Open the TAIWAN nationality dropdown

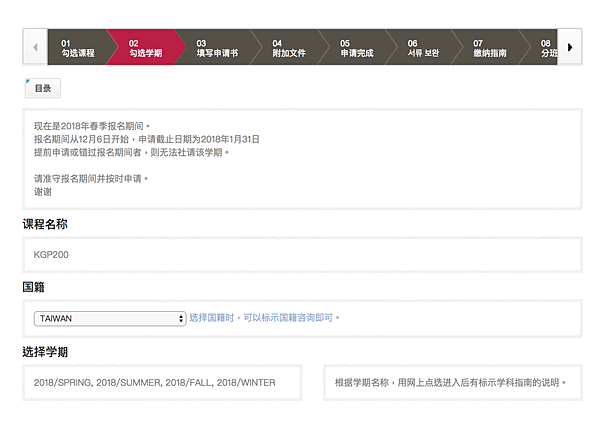coord(110,318)
